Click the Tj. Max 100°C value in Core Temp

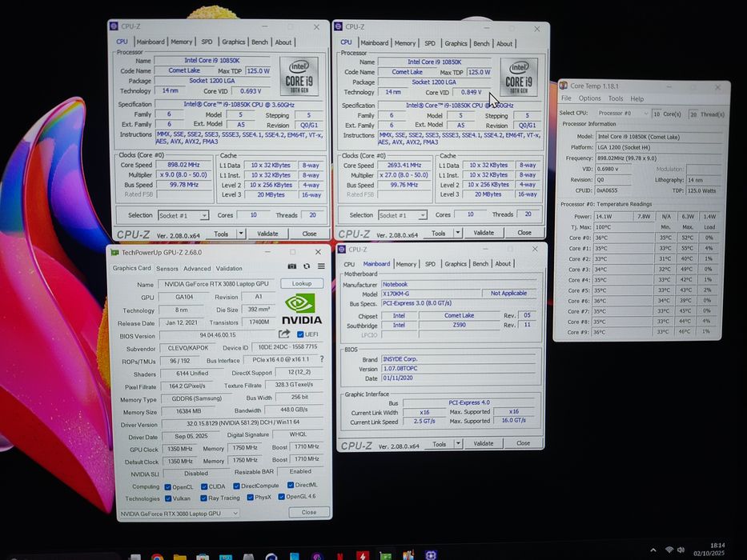pos(622,227)
